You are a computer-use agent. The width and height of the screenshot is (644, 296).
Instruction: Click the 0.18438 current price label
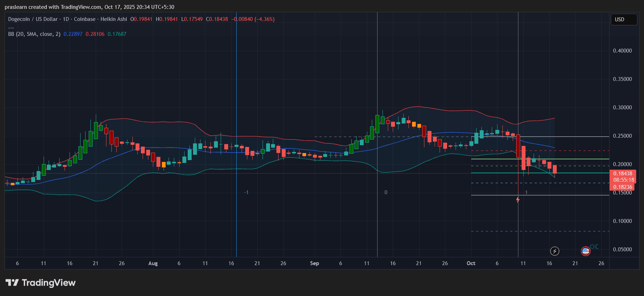(623, 174)
